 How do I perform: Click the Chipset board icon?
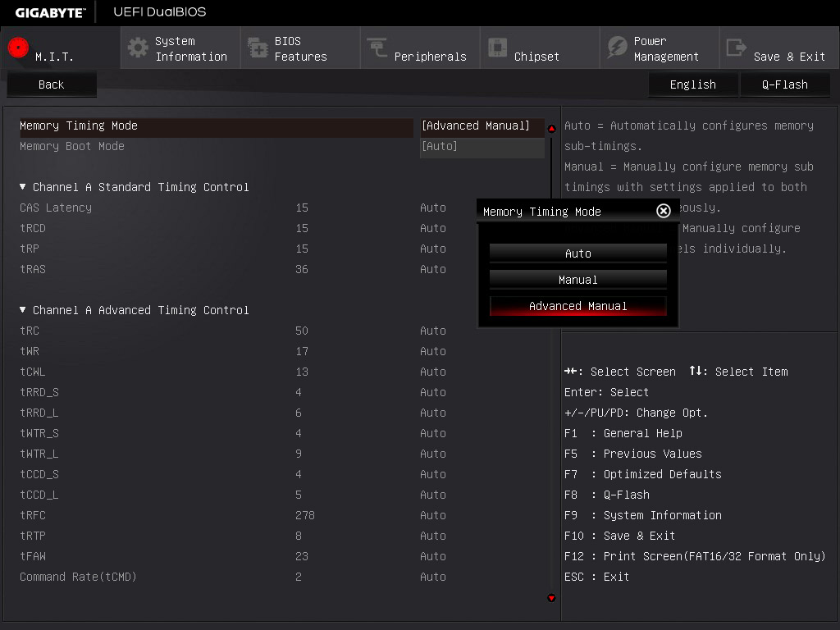click(x=497, y=47)
